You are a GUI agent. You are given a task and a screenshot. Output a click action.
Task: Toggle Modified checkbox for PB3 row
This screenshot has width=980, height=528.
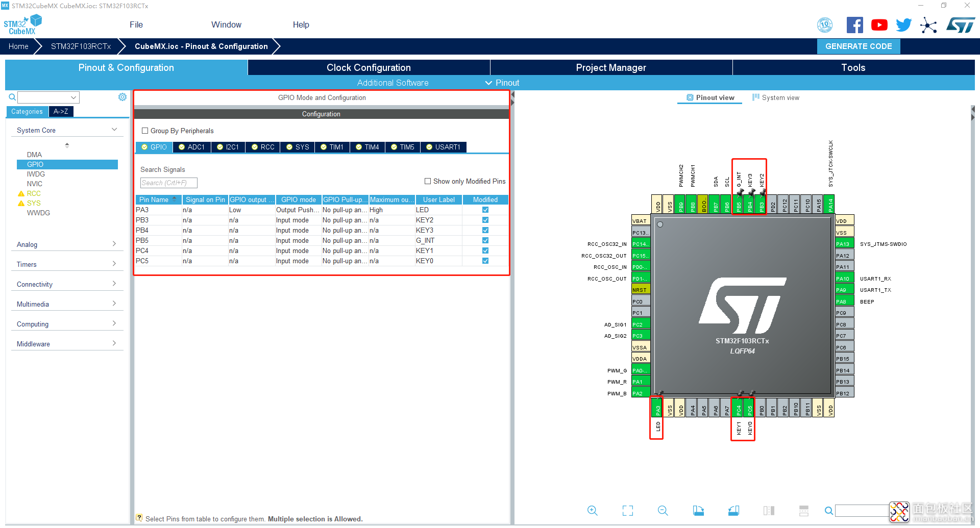click(485, 220)
